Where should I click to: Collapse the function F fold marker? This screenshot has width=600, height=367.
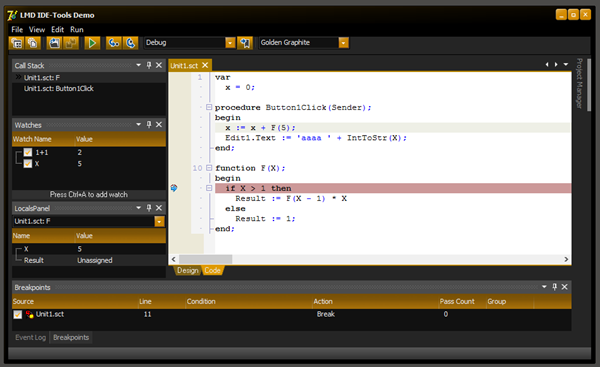click(209, 168)
